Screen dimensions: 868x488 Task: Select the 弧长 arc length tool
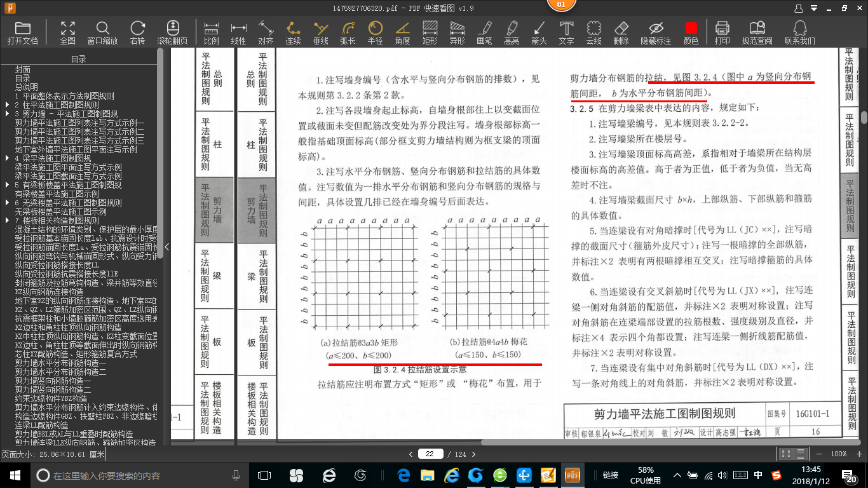(348, 32)
